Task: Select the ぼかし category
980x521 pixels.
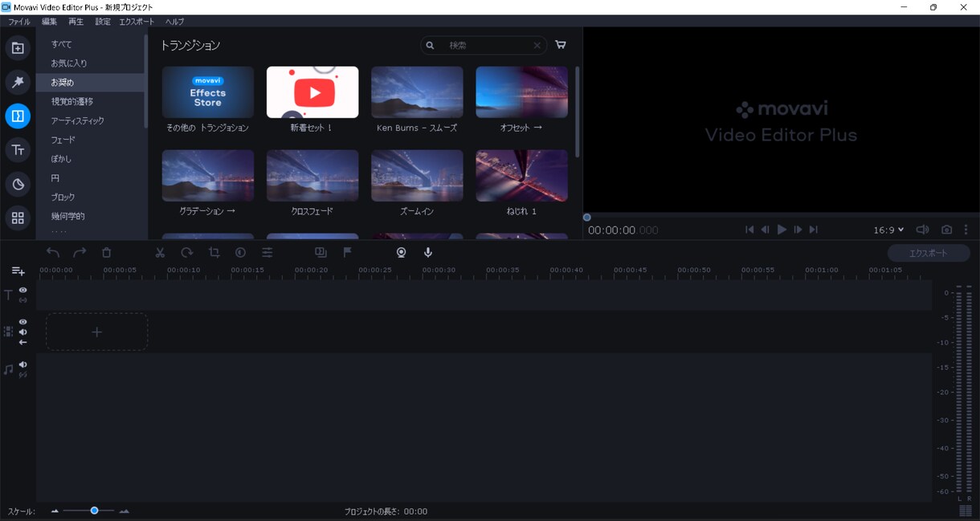Action: pyautogui.click(x=90, y=159)
